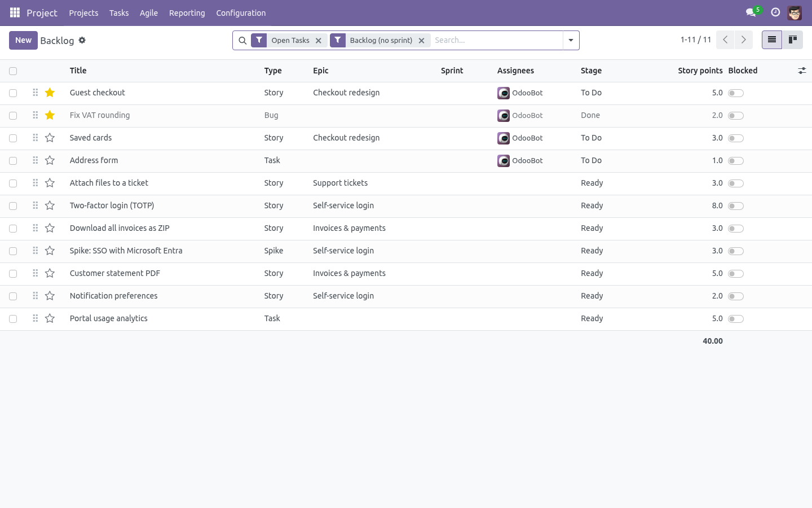Go to the next page arrow
Image resolution: width=812 pixels, height=508 pixels.
pyautogui.click(x=744, y=40)
